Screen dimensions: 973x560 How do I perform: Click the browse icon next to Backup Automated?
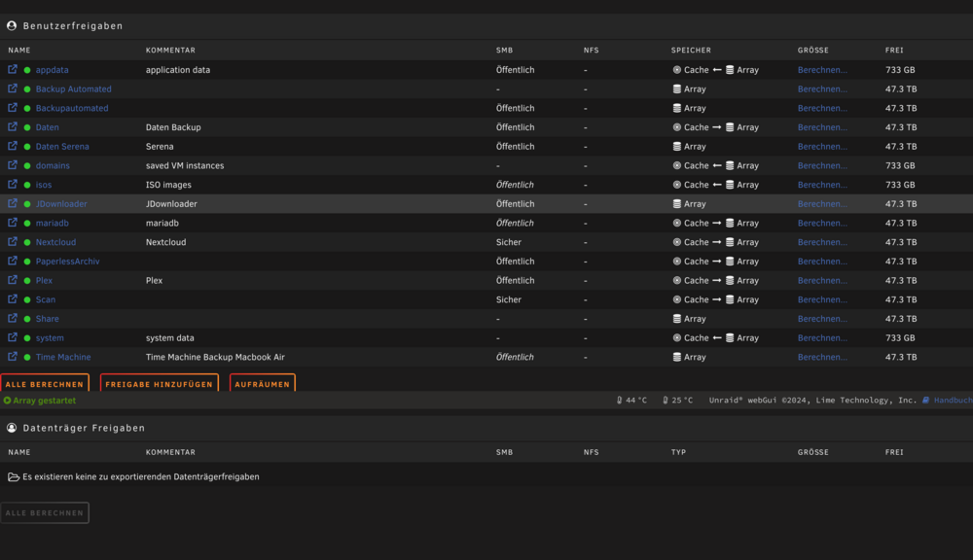click(x=13, y=88)
